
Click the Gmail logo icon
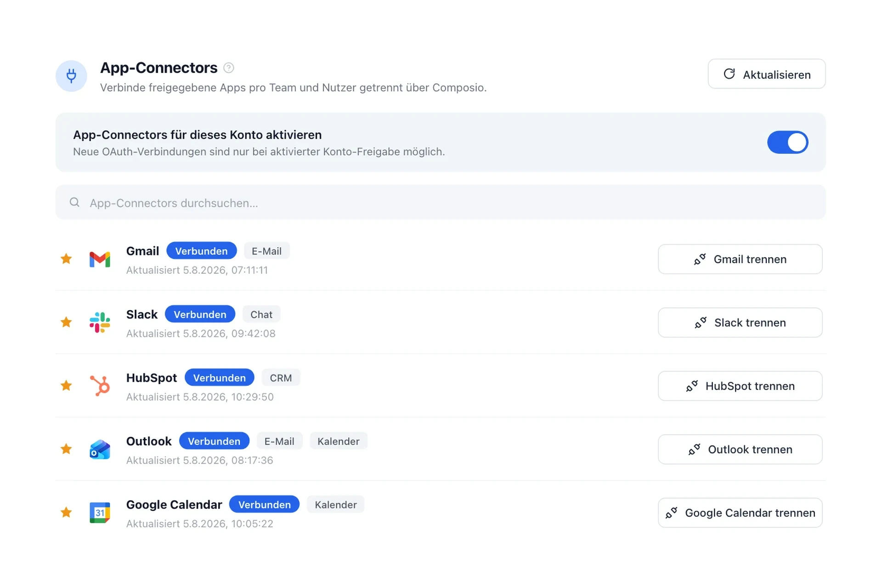tap(100, 260)
